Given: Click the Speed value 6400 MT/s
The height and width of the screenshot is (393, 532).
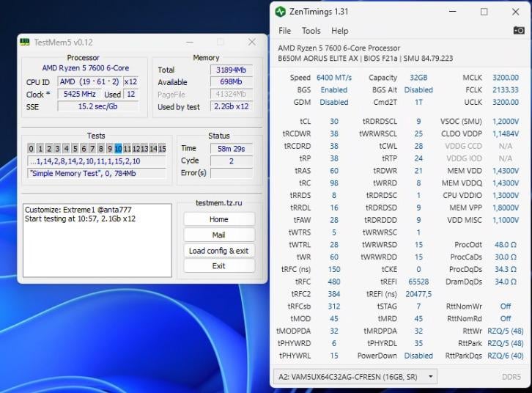Looking at the screenshot, I should pyautogui.click(x=334, y=78).
